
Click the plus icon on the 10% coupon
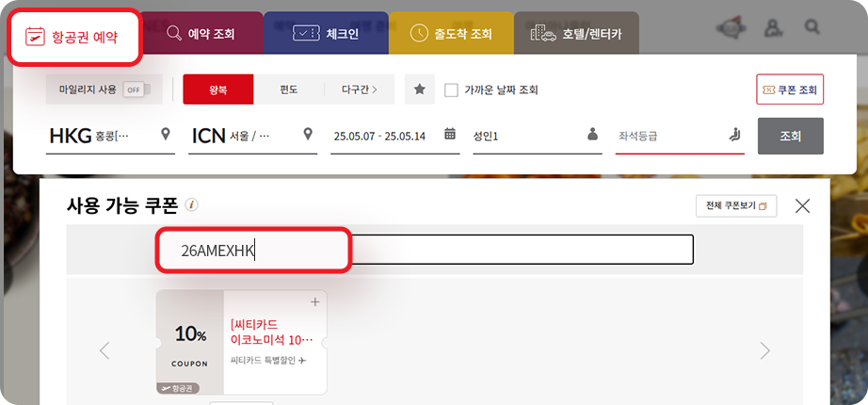(314, 302)
